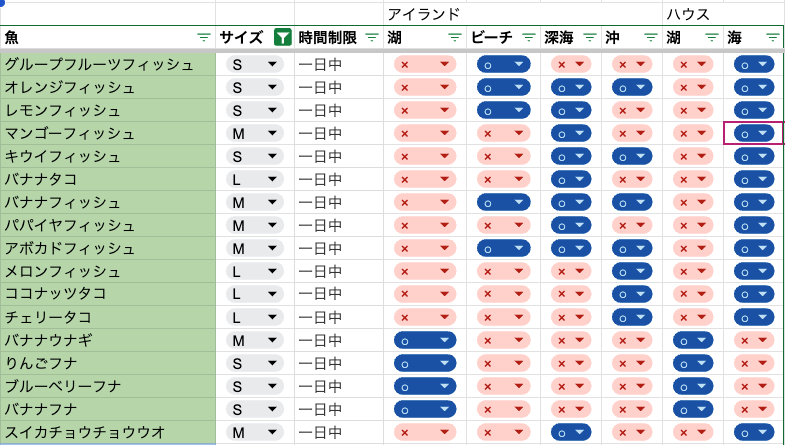Select the グループフルーツフィッシュ cell

[108, 65]
